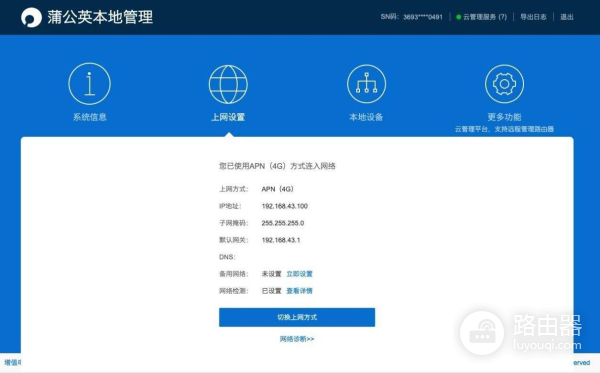Open the 查看详情 network detection link
Viewport: 600px width, 373px height.
300,291
